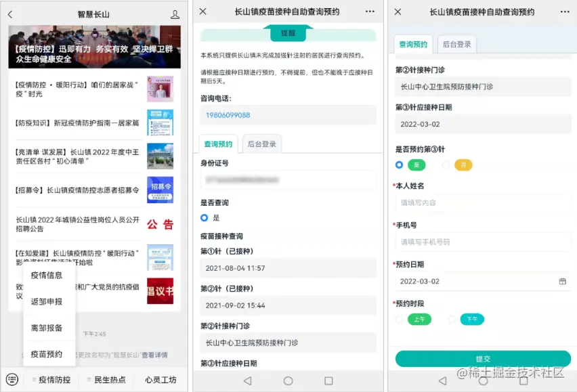The image size is (577, 392).
Task: Select 返邹申报 from popup menu
Action: (46, 301)
